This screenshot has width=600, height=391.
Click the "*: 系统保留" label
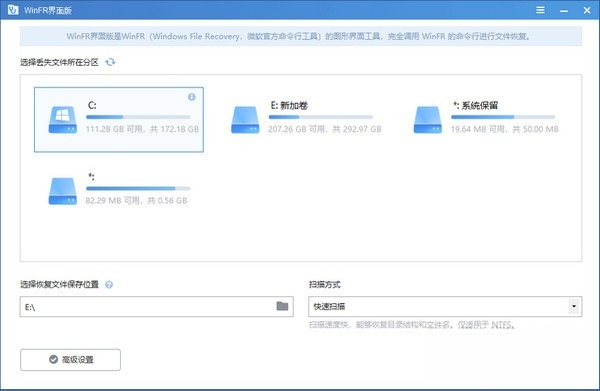475,105
